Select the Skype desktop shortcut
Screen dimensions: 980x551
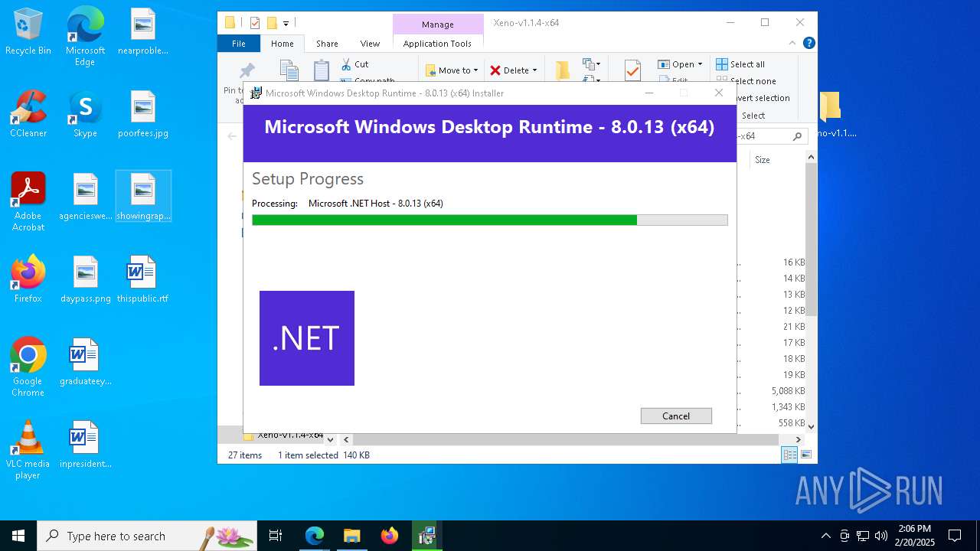85,115
